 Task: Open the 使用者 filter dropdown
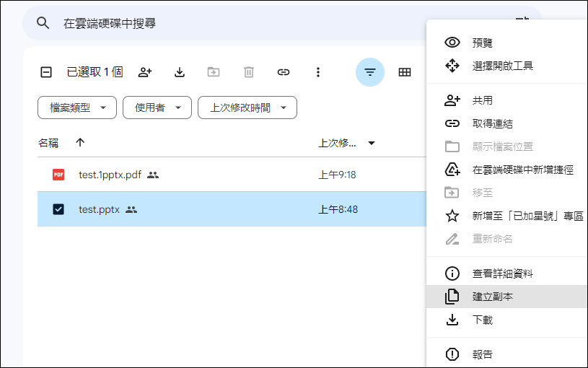coord(157,108)
